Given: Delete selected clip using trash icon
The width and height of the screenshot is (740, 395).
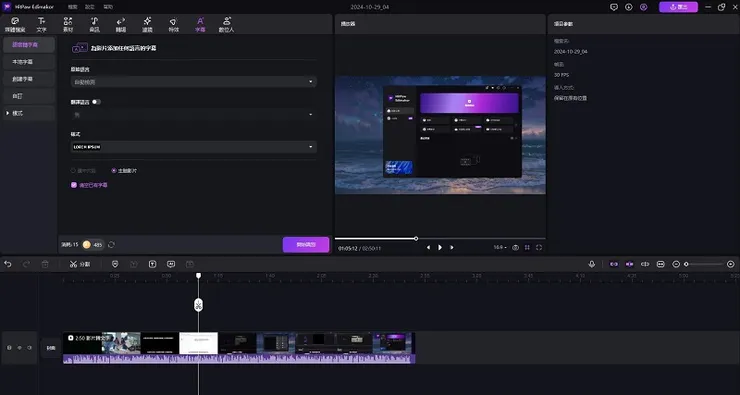Looking at the screenshot, I should point(45,264).
